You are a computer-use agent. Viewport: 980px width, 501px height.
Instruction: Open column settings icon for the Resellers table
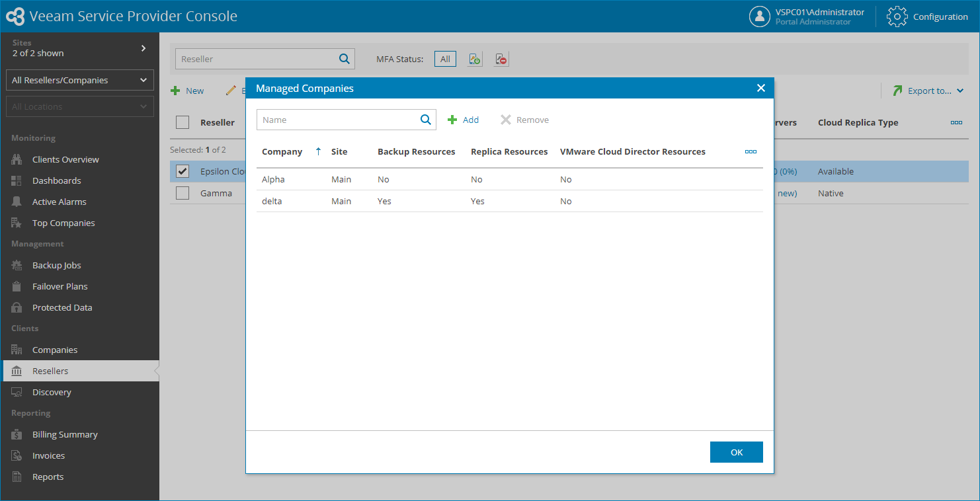point(956,122)
